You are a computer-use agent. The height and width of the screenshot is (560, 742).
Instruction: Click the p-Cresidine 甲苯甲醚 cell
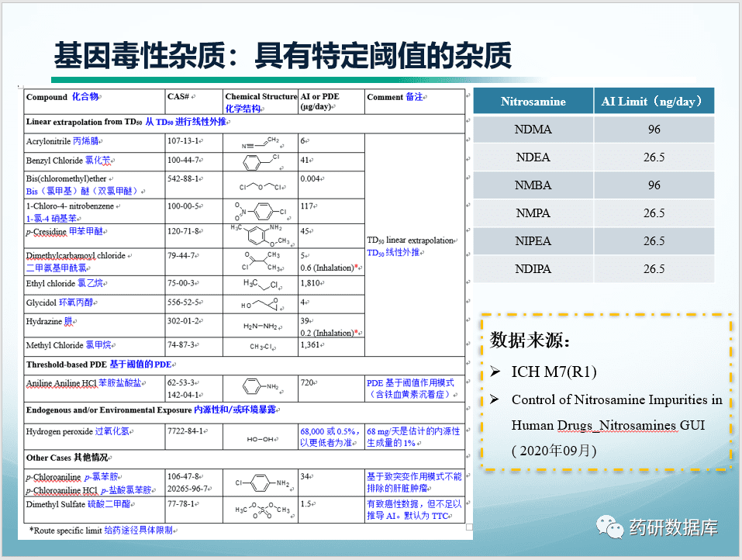coord(94,236)
